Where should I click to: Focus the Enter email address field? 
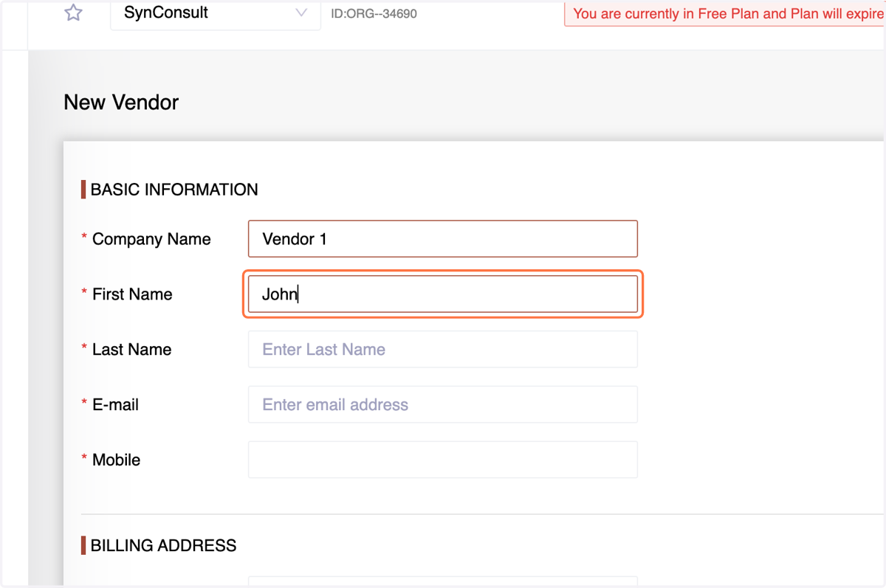443,404
